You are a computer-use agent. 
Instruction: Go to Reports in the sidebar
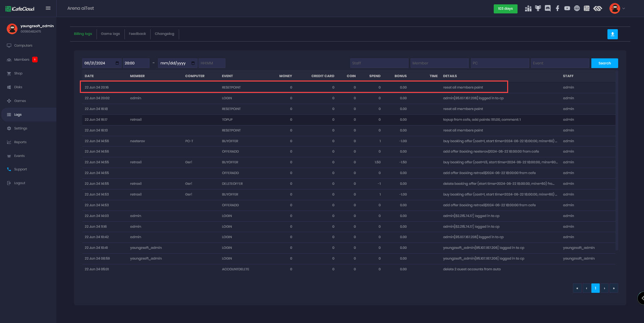click(20, 142)
